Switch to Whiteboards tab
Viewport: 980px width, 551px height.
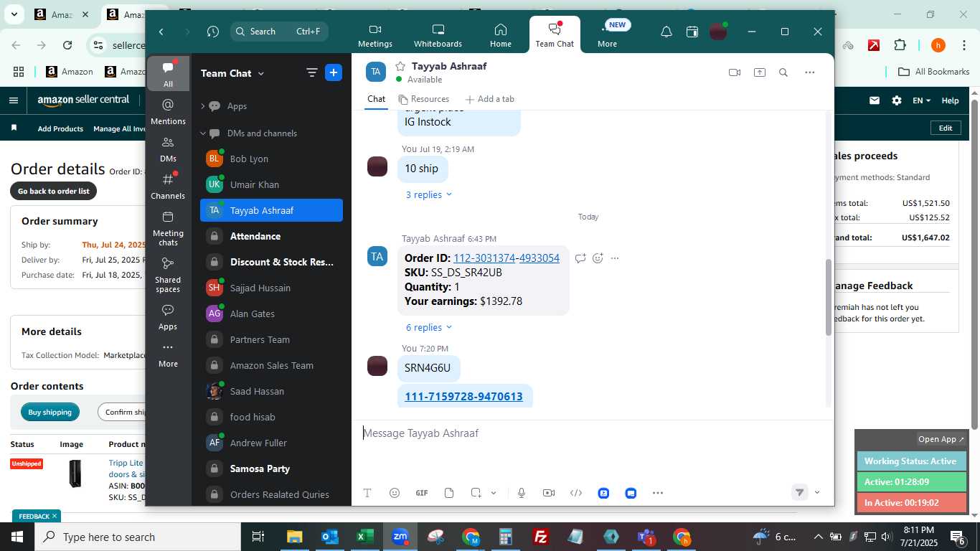(438, 34)
